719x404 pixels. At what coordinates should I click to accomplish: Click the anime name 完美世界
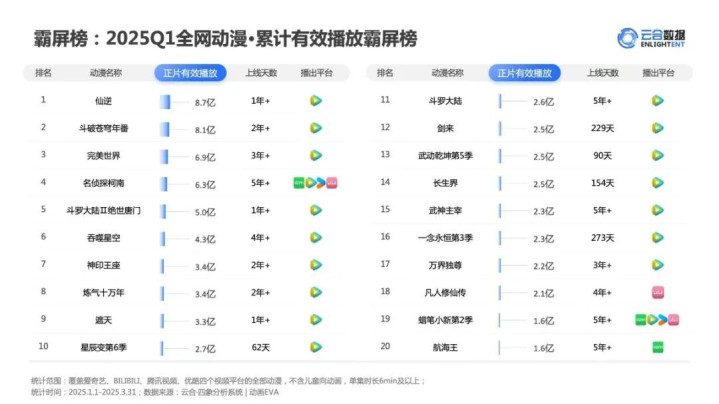104,156
